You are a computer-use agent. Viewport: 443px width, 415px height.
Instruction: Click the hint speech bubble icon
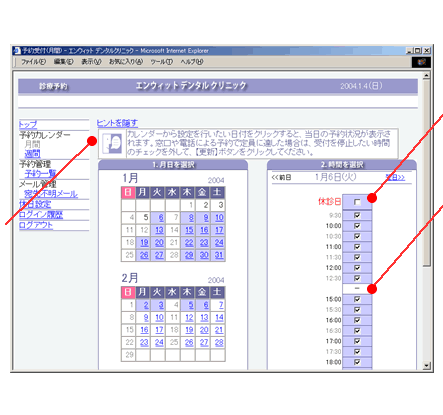pos(112,144)
